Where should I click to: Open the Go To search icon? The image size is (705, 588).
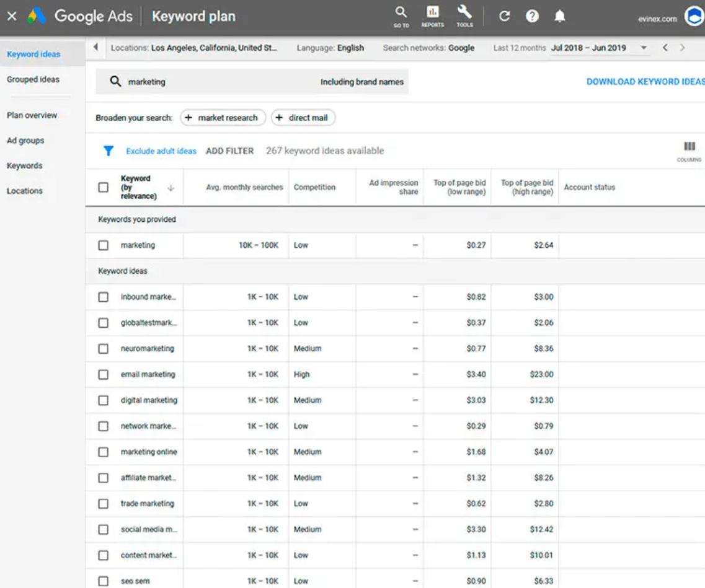tap(401, 16)
